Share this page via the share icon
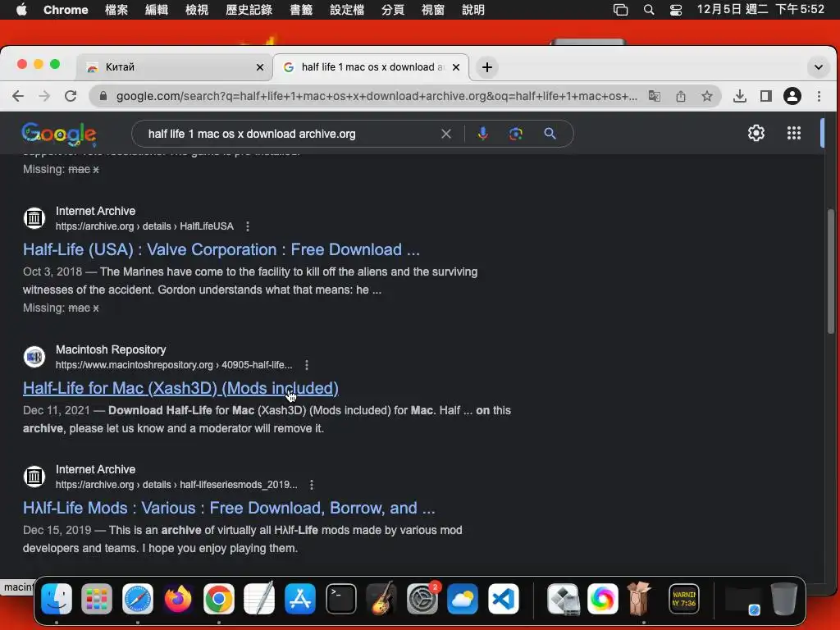 coord(680,96)
